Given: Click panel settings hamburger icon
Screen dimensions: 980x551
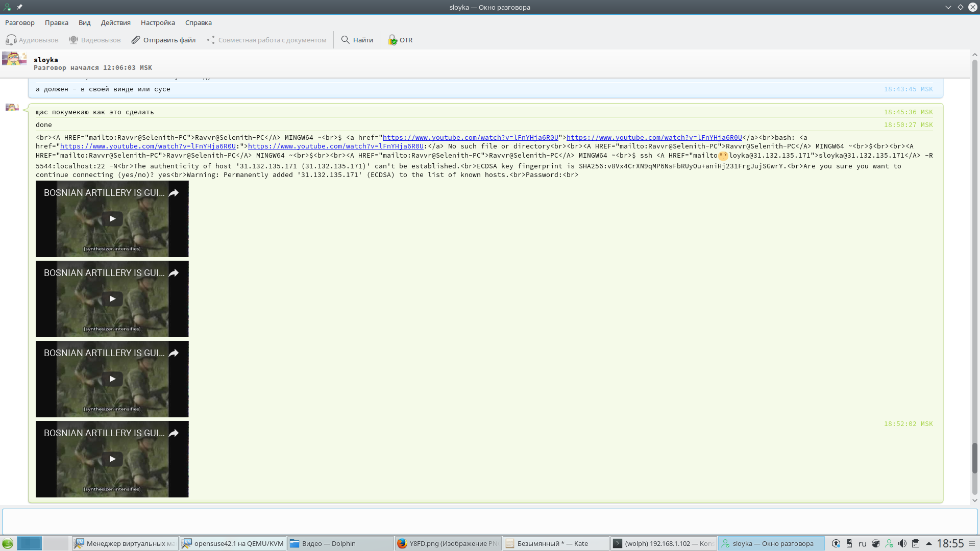Looking at the screenshot, I should point(972,543).
